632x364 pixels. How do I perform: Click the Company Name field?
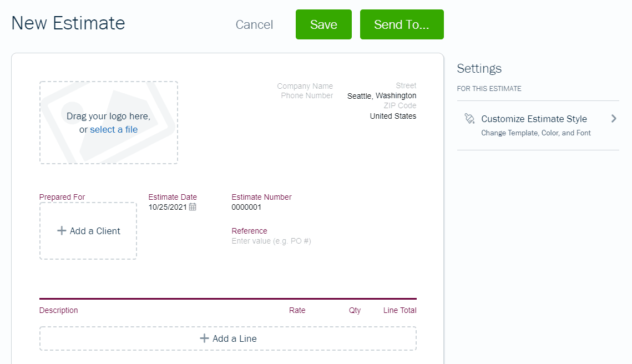305,86
